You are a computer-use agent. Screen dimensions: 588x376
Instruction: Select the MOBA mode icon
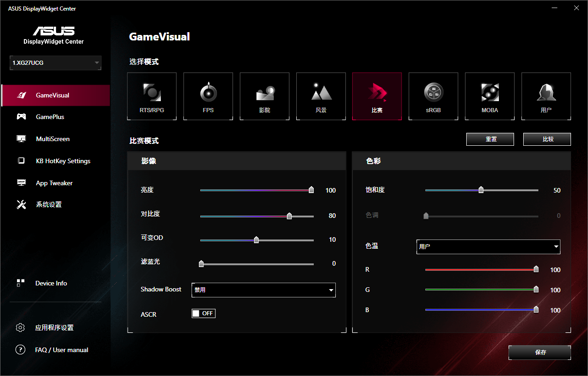[x=490, y=96]
